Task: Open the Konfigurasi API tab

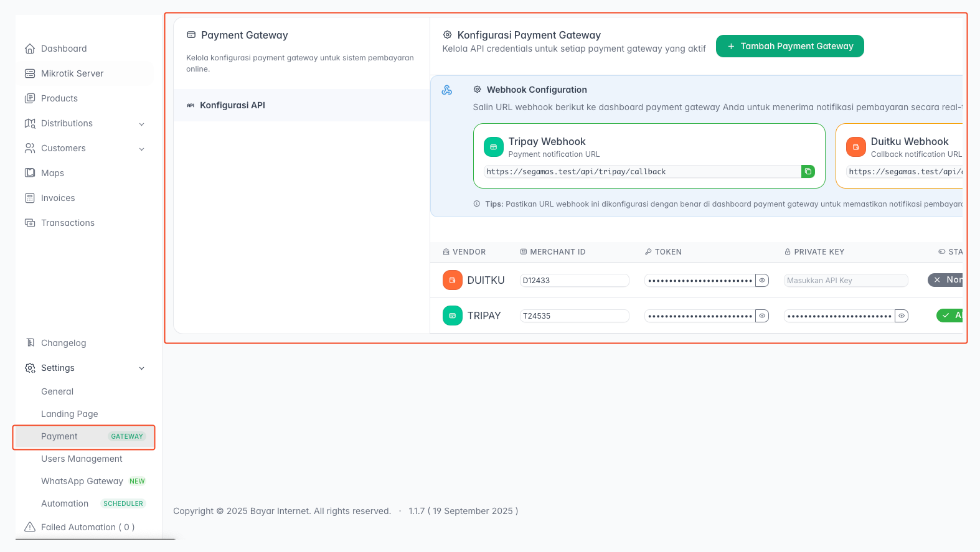Action: tap(232, 105)
